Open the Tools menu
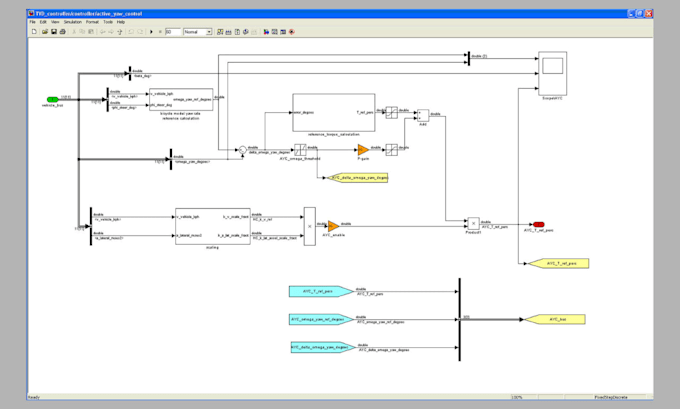Viewport: 680px width, 409px height. coord(108,22)
